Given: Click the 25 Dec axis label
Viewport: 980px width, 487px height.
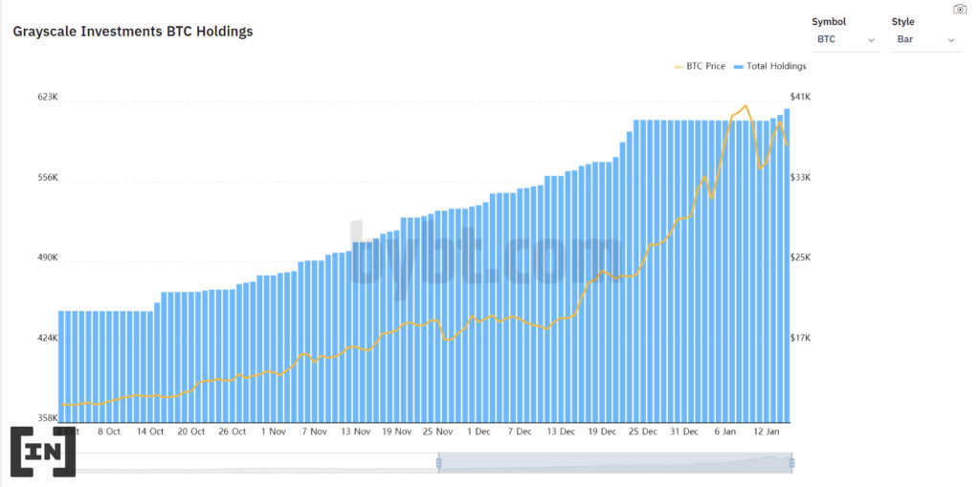Looking at the screenshot, I should [x=643, y=432].
